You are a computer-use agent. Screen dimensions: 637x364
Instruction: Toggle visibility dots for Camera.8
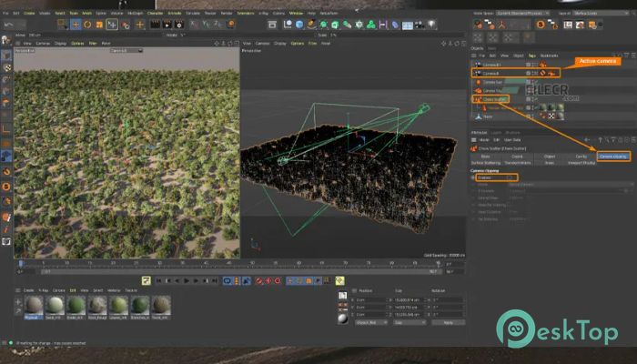535,73
